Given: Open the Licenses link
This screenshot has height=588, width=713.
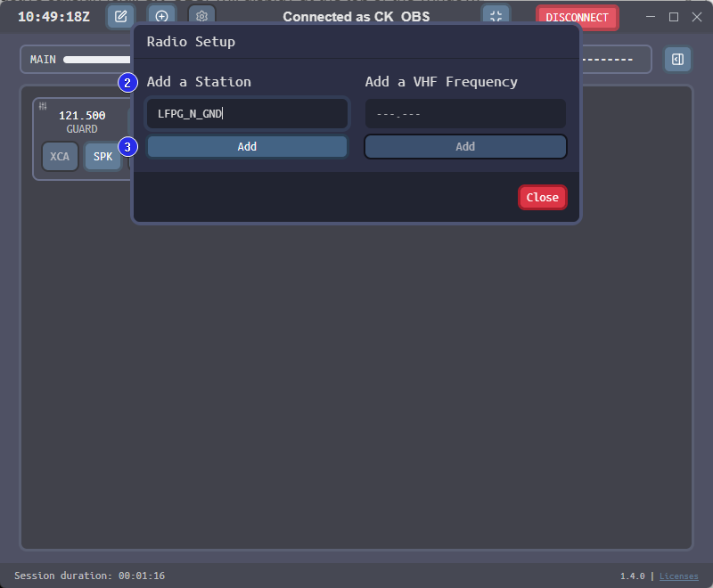Looking at the screenshot, I should point(679,576).
